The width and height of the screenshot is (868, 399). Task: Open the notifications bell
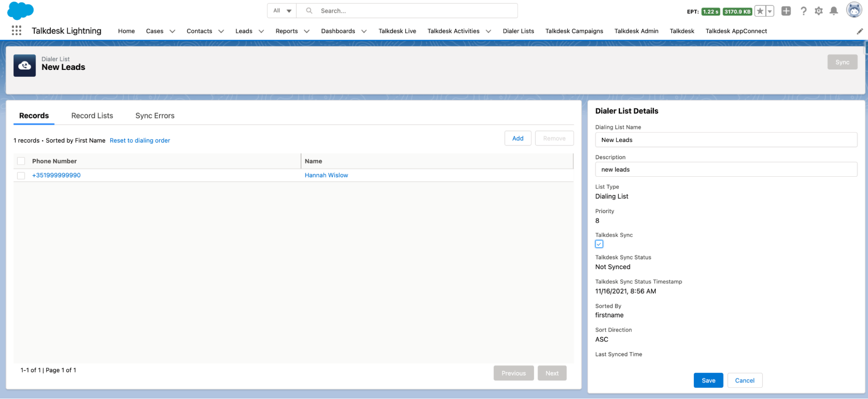[834, 11]
